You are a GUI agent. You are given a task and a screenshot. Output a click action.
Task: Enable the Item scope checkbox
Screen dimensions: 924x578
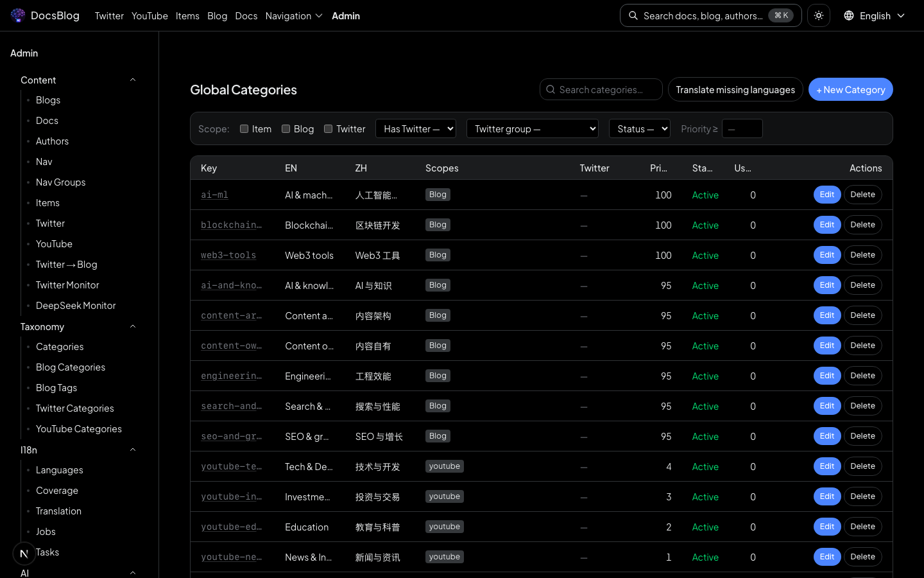[244, 129]
